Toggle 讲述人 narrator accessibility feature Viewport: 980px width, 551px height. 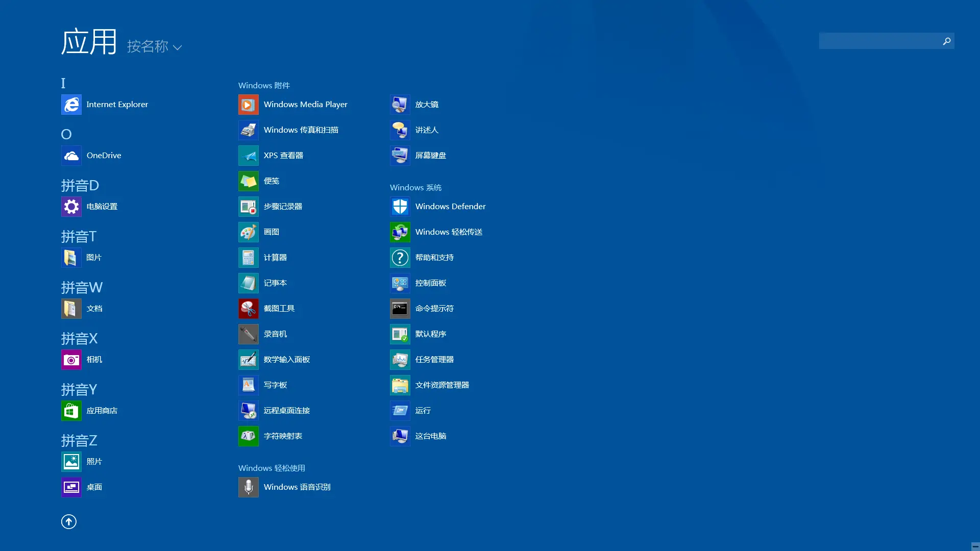click(x=427, y=130)
